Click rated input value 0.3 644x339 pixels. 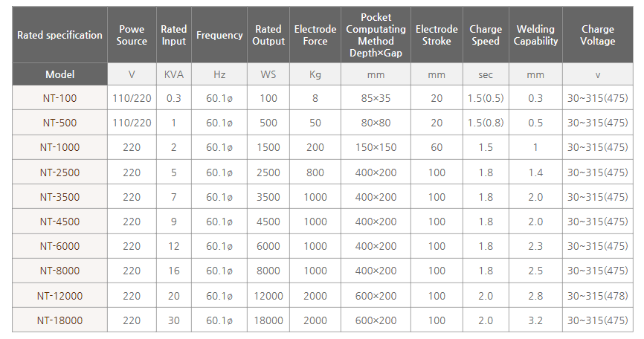tap(174, 98)
